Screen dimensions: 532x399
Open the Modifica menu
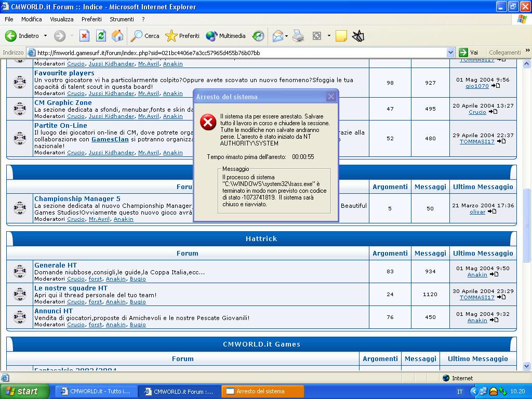32,19
